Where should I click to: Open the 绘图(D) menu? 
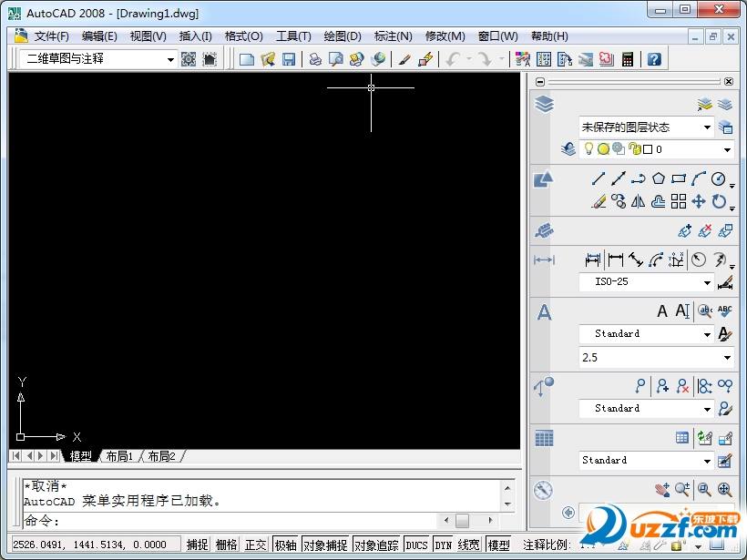pyautogui.click(x=343, y=36)
